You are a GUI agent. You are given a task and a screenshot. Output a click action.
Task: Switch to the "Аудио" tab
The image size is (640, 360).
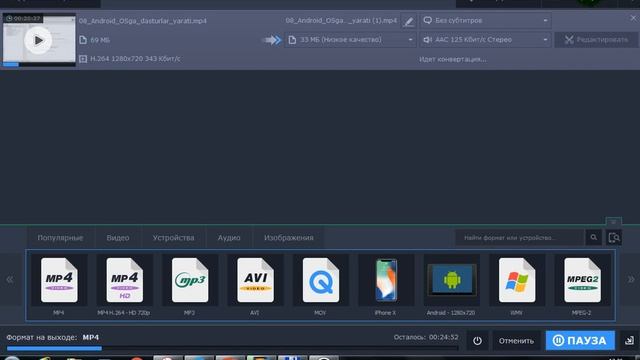coord(229,238)
